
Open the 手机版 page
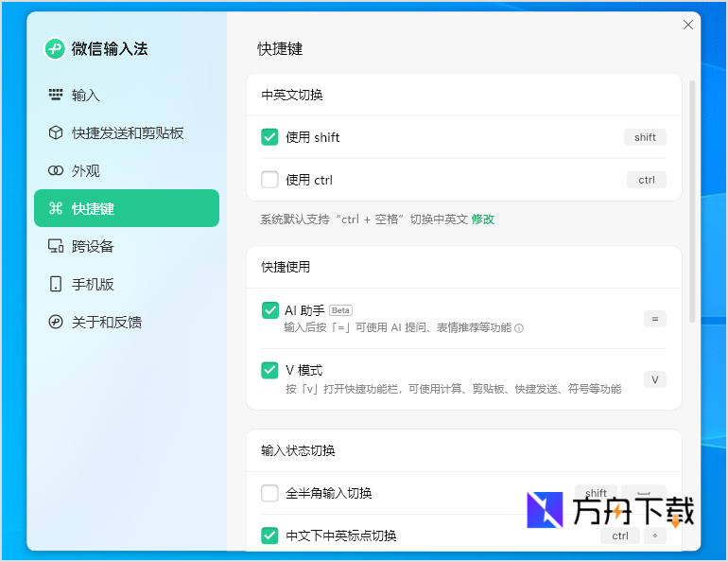127,284
